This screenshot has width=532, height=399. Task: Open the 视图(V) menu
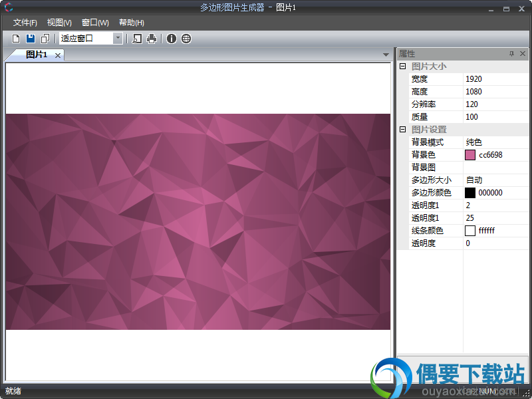click(59, 23)
